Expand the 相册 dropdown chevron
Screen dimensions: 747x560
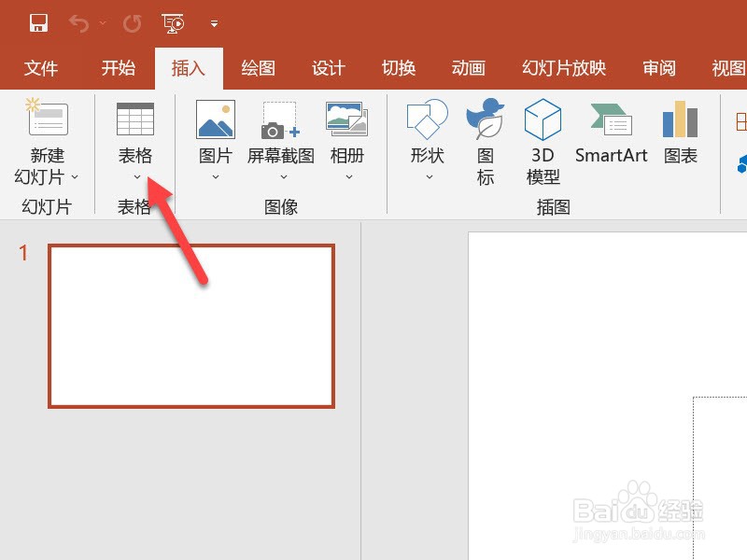pos(349,177)
